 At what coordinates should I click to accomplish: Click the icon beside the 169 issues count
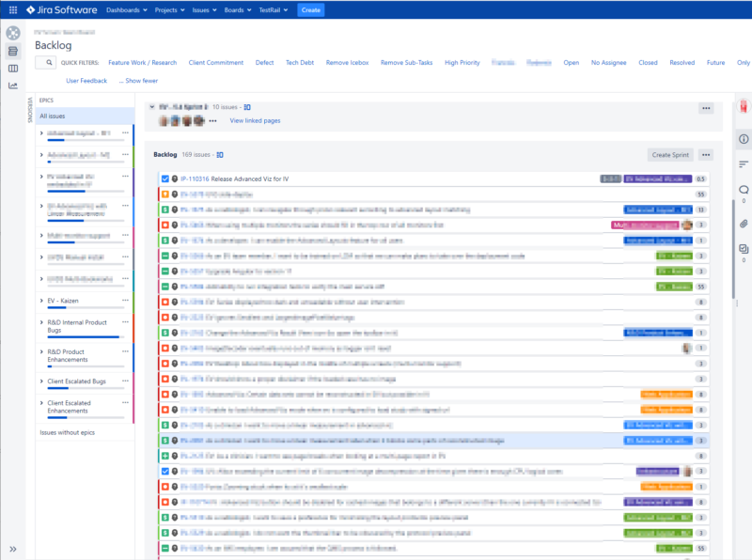pos(220,155)
